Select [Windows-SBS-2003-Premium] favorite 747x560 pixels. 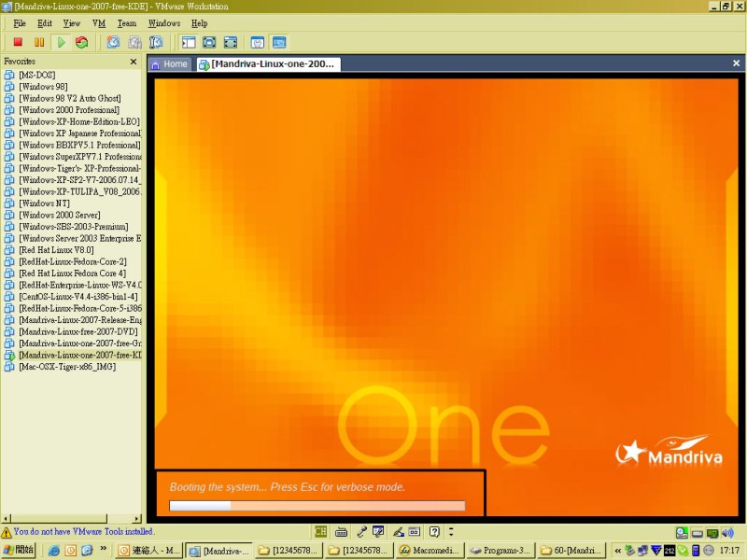point(74,227)
